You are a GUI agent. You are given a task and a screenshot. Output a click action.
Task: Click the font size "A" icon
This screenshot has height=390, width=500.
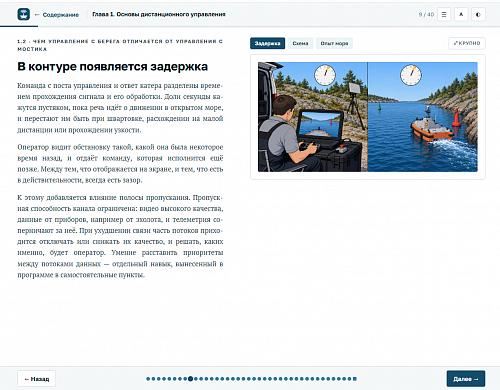coord(461,14)
